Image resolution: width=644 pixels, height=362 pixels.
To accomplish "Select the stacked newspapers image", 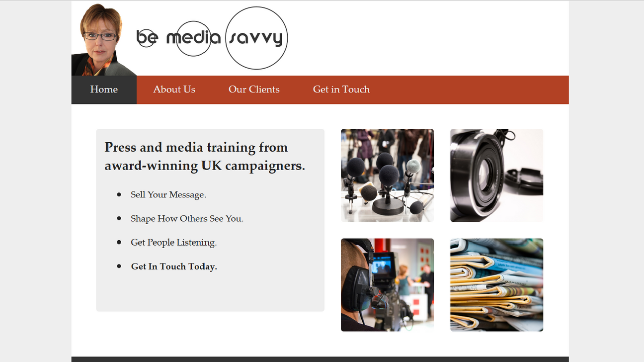I will [496, 285].
